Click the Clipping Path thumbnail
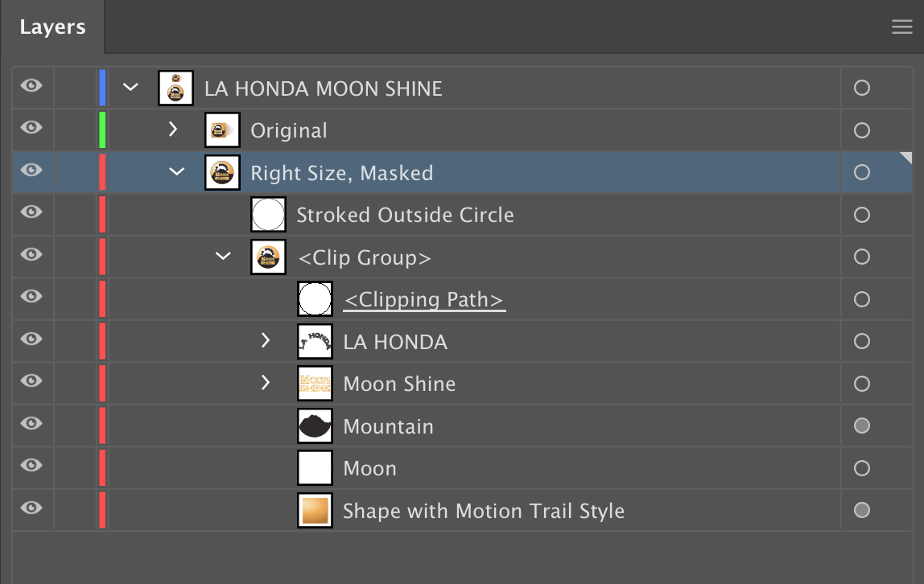 click(x=315, y=299)
